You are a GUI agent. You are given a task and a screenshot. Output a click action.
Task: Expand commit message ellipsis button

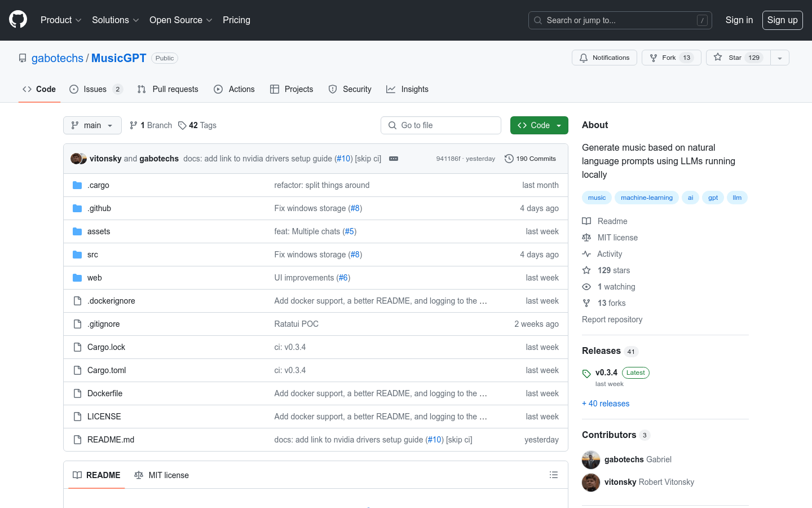click(x=394, y=159)
